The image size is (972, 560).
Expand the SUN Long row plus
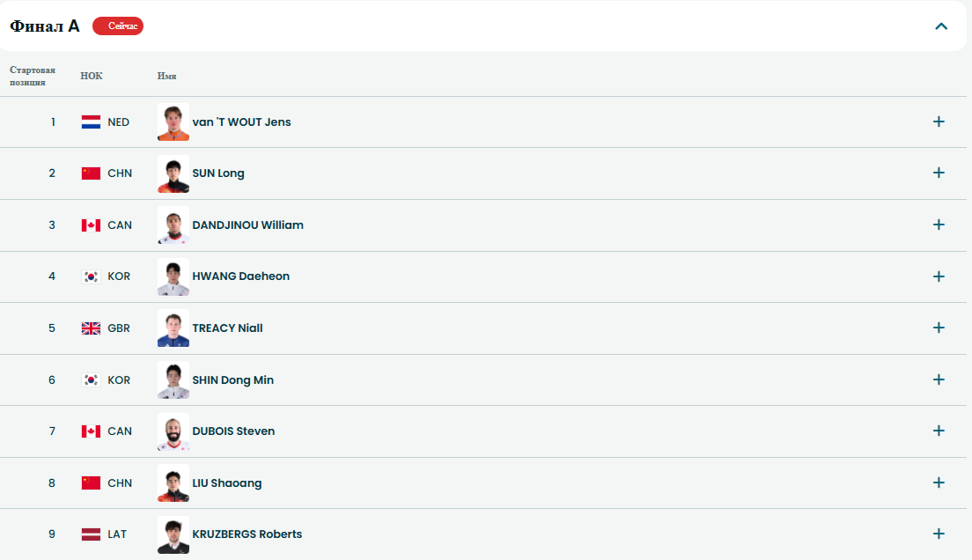(x=939, y=173)
